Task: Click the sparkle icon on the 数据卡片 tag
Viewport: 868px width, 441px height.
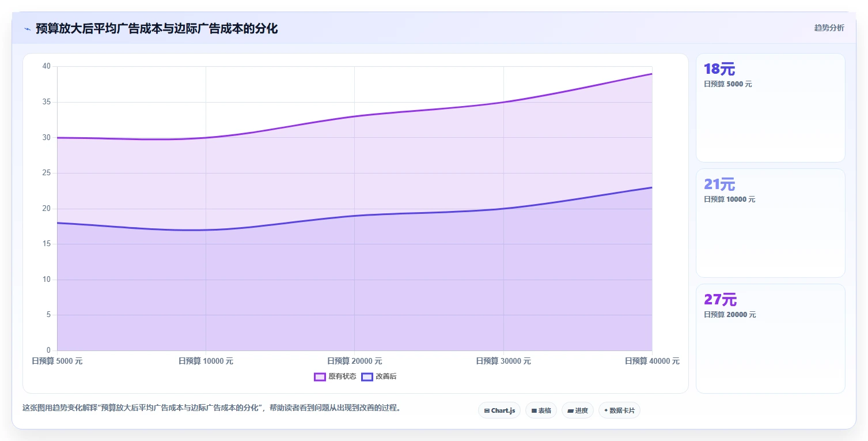Action: [x=606, y=411]
